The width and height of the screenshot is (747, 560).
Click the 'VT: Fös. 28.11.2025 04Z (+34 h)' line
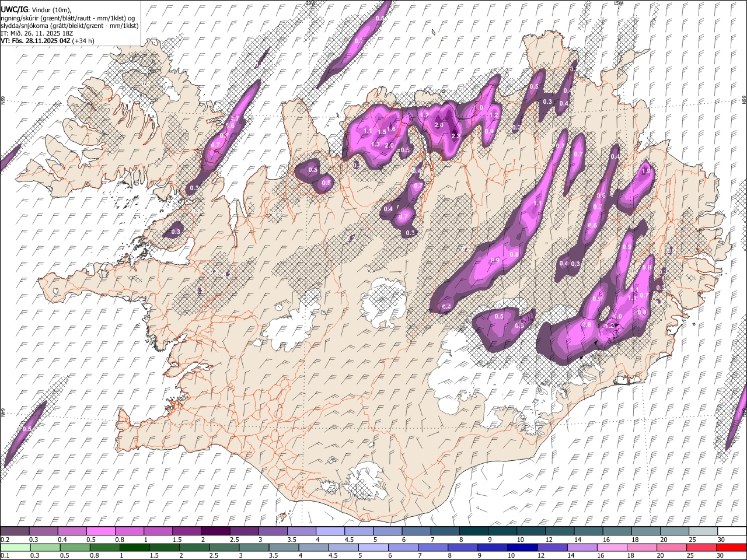47,41
